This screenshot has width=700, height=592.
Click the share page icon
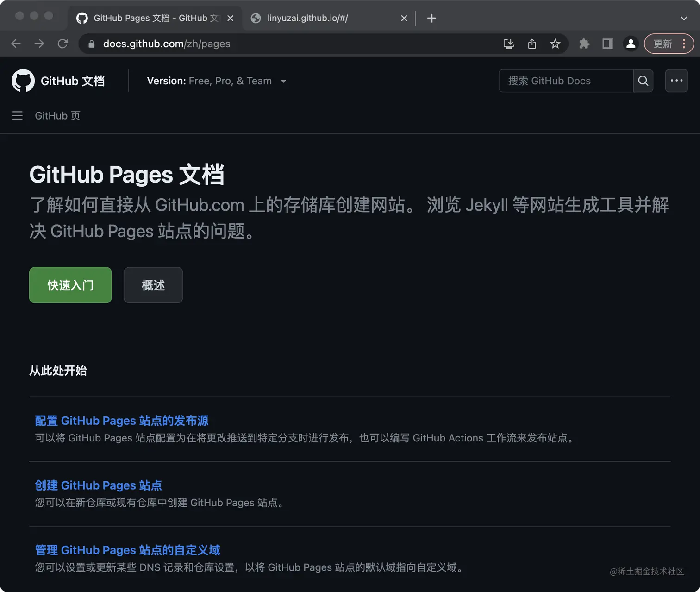pyautogui.click(x=532, y=44)
